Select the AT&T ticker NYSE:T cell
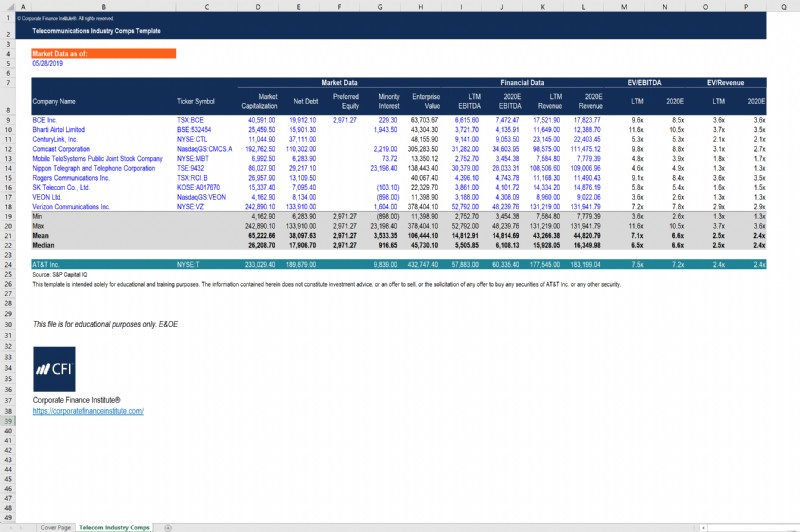The width and height of the screenshot is (800, 532). tap(188, 265)
